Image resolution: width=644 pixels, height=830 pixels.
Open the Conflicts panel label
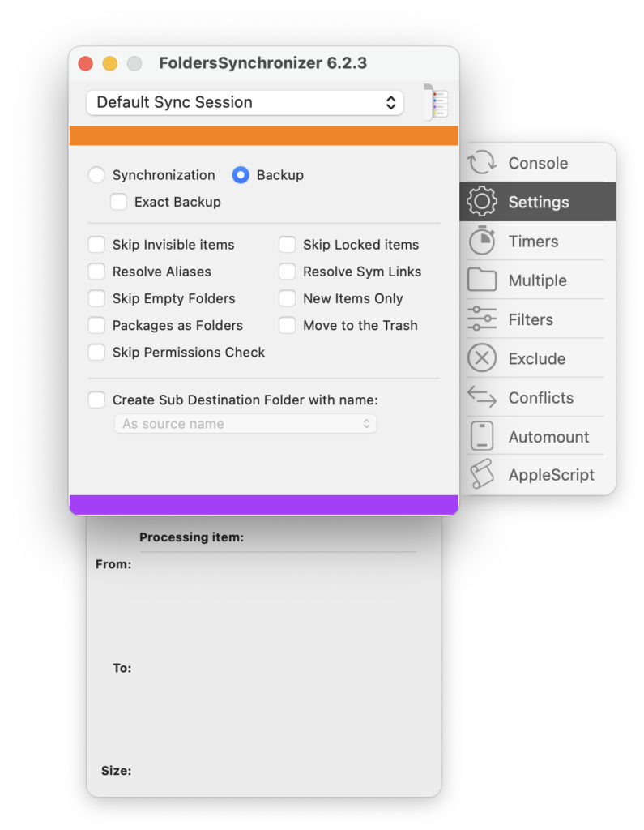(x=541, y=397)
